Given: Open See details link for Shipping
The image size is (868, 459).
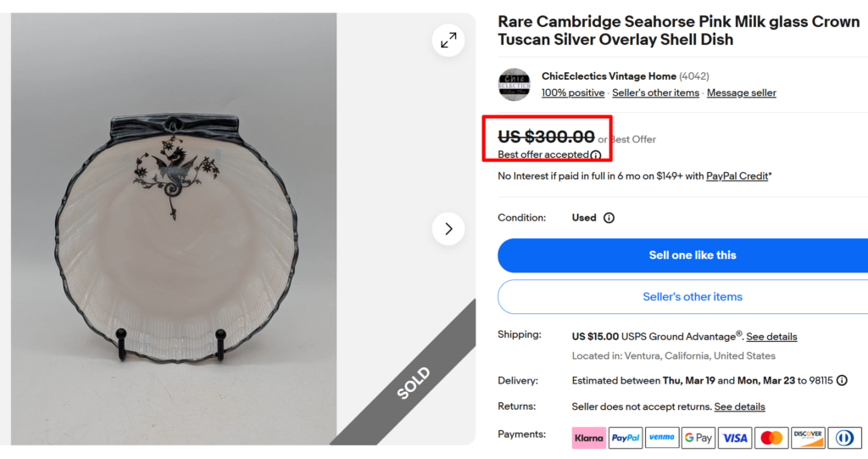Looking at the screenshot, I should click(771, 337).
